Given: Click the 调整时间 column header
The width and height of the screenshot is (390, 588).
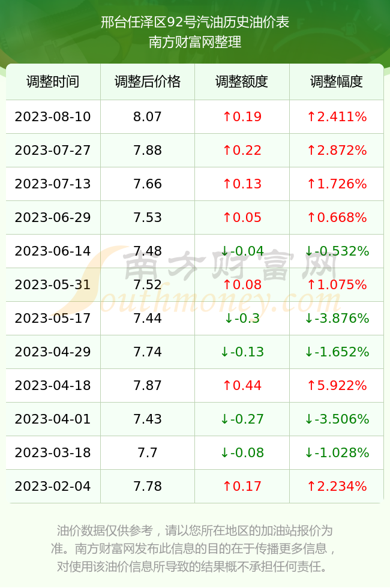Looking at the screenshot, I should click(53, 82).
